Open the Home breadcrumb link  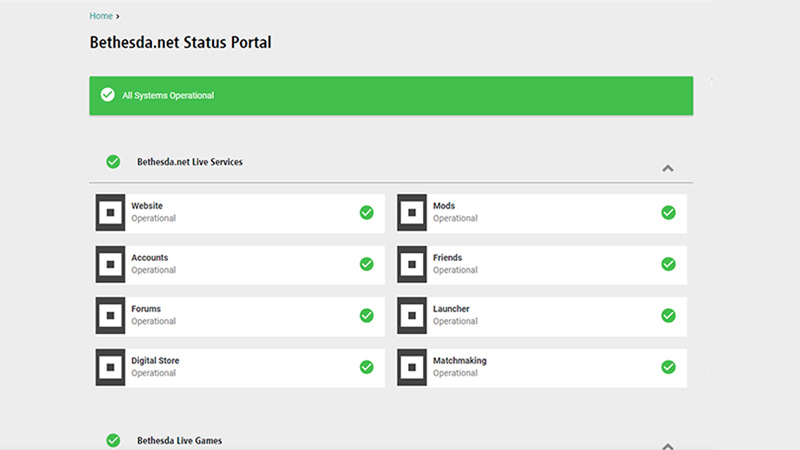(101, 16)
